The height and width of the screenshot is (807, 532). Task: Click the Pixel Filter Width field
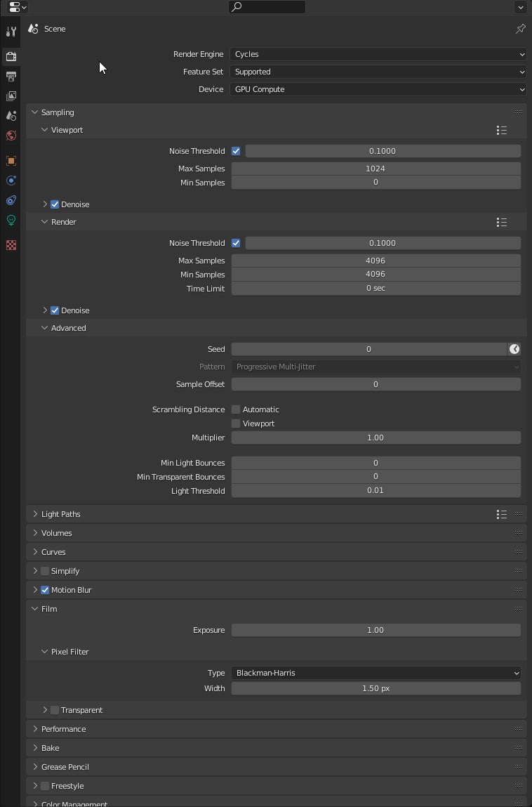tap(375, 688)
